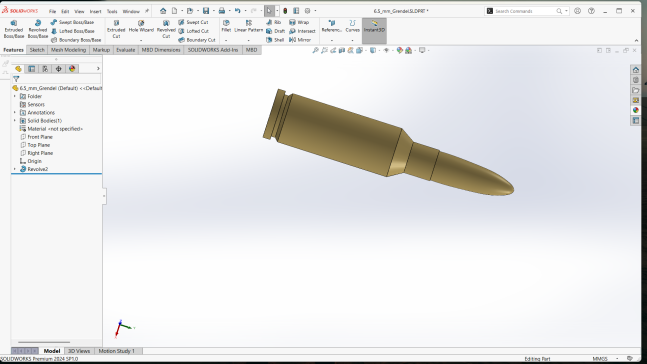Select the Linear Pattern tool
Image resolution: width=647 pixels, height=364 pixels.
[248, 26]
